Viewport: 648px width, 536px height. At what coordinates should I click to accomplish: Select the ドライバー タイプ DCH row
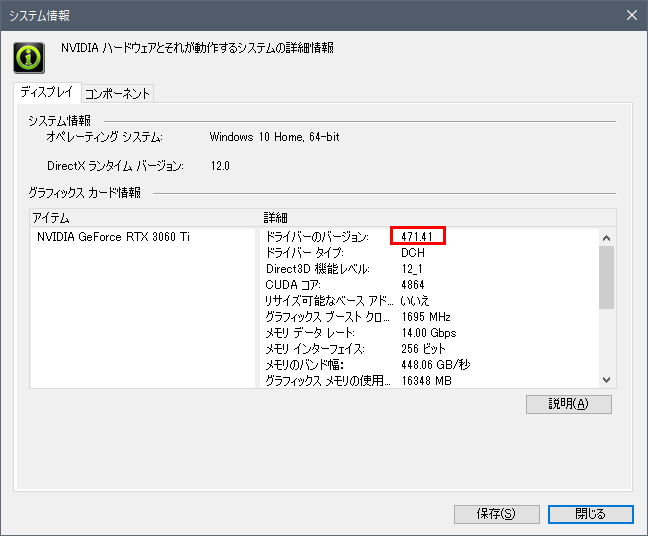[x=430, y=253]
